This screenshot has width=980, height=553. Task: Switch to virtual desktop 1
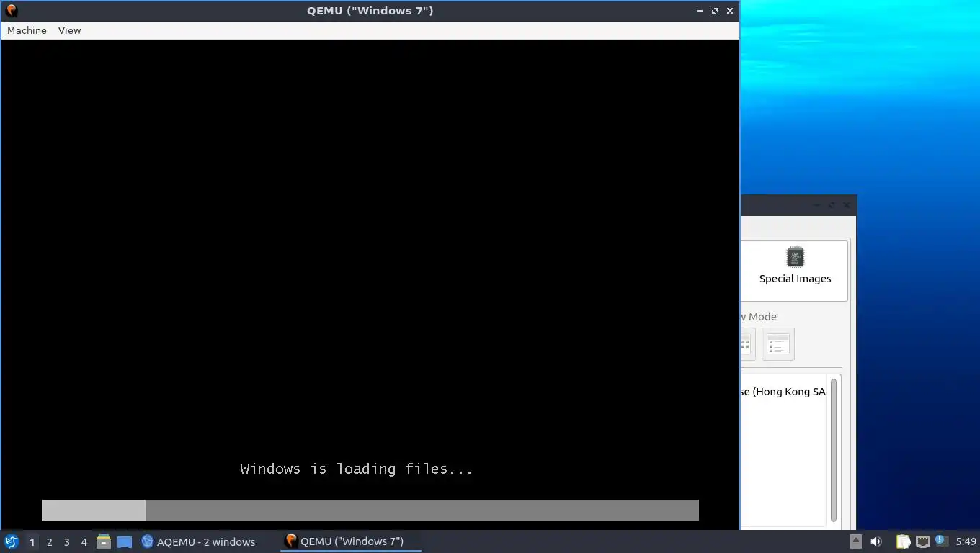32,541
